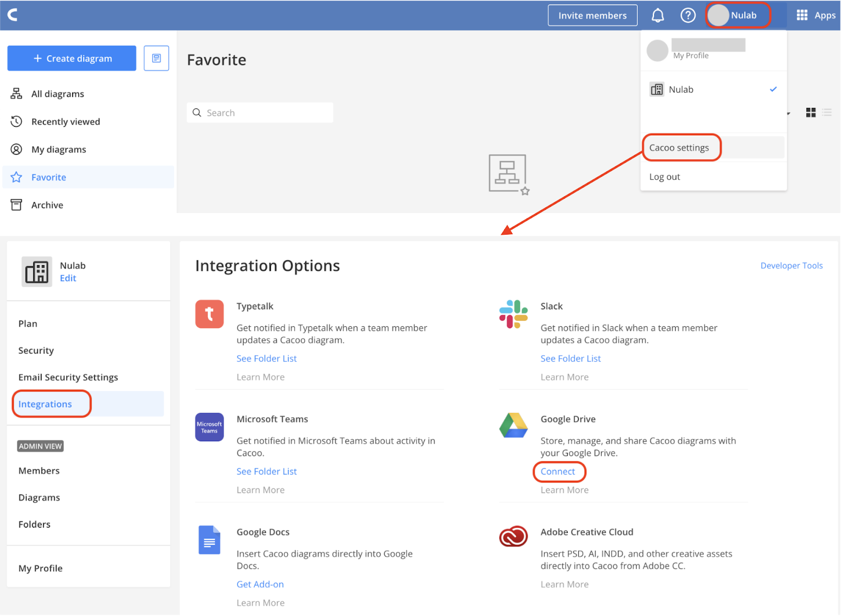Click the Recently viewed clock icon
Viewport: 842px width, 616px height.
coord(16,122)
